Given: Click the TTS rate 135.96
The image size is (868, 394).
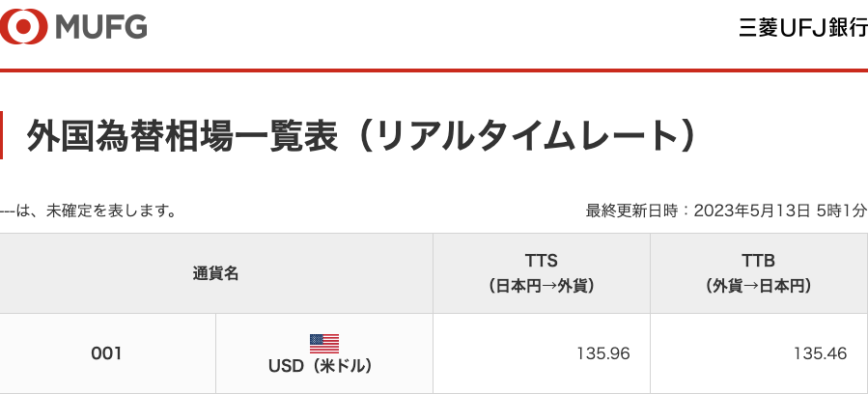Looking at the screenshot, I should click(x=603, y=353).
